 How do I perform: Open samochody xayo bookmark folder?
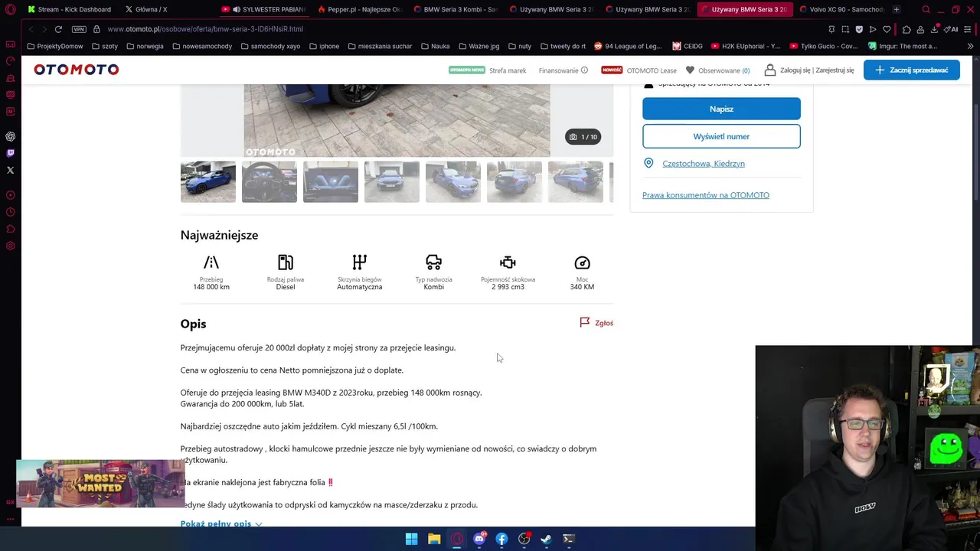270,46
